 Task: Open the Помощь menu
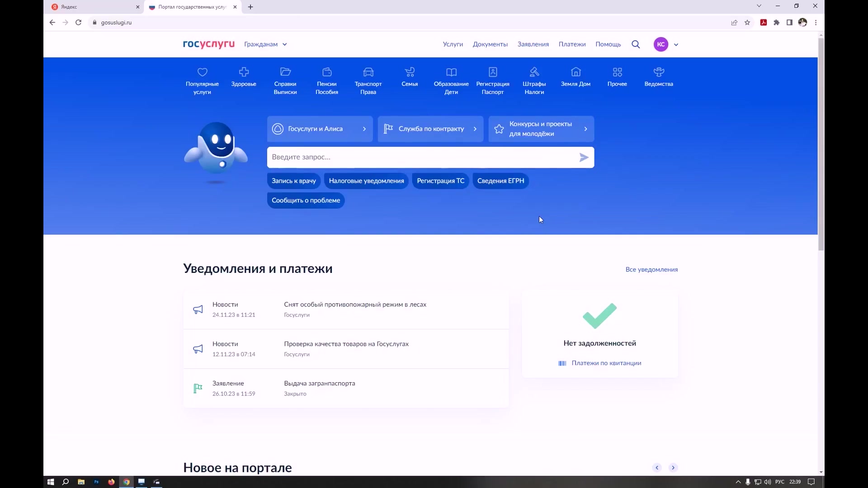click(x=608, y=44)
